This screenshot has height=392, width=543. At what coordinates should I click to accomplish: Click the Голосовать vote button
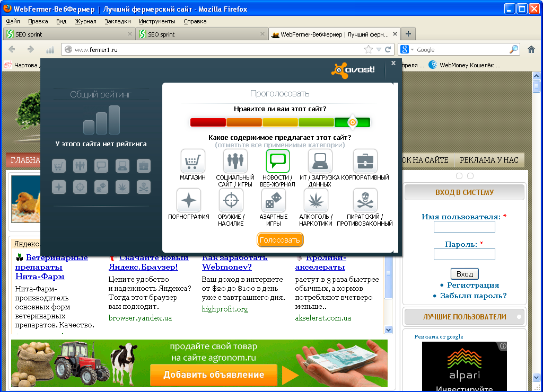click(280, 240)
